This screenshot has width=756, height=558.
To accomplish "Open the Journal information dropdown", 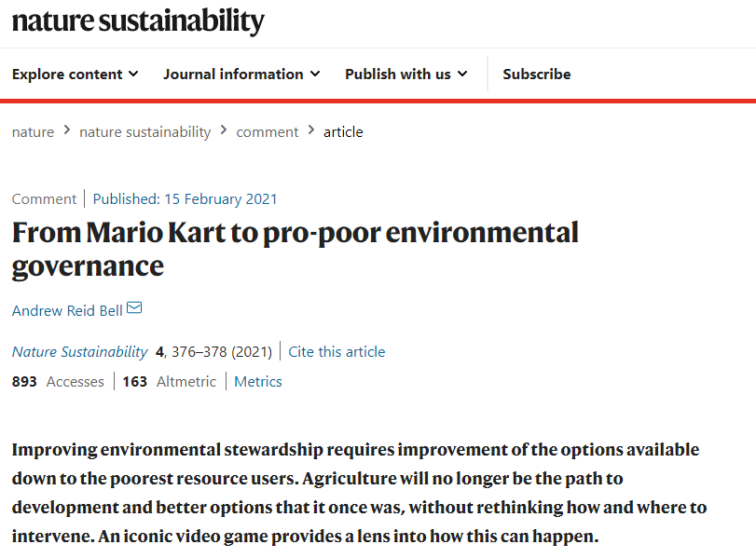I will (241, 75).
